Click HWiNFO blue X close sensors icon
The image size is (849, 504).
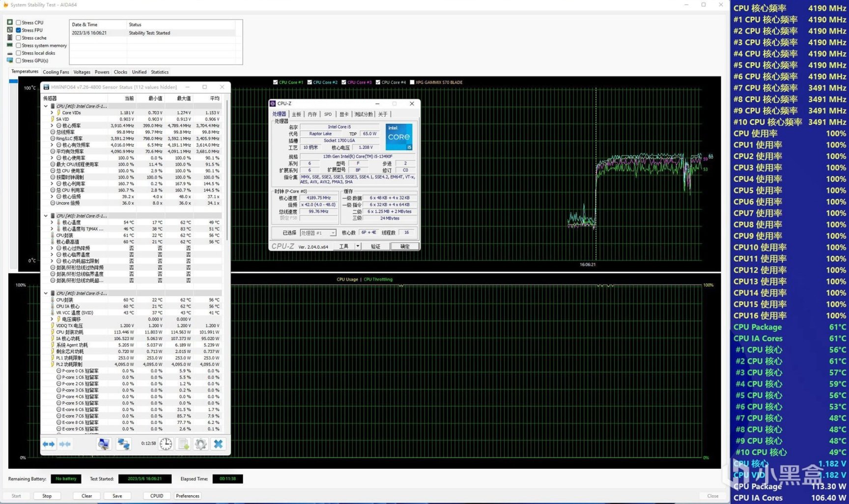218,444
